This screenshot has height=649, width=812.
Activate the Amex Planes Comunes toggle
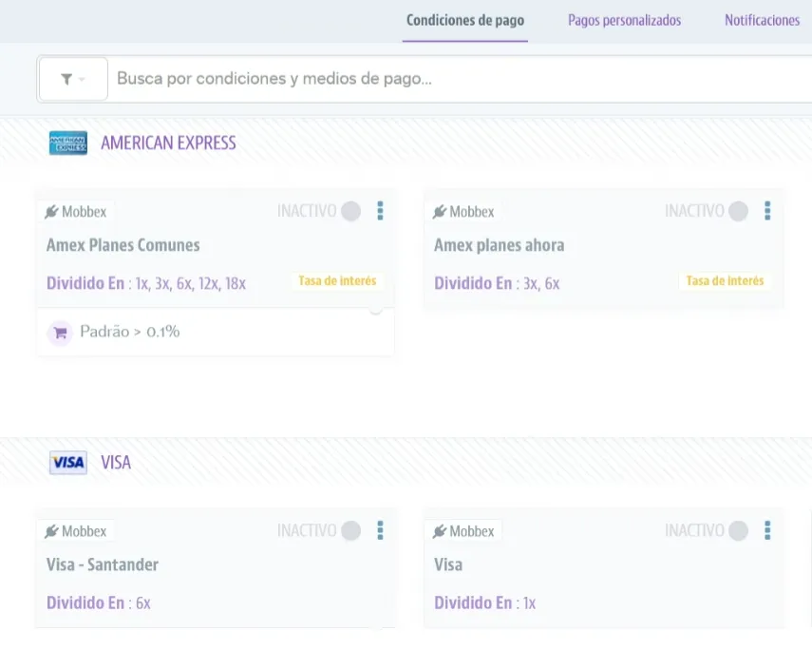pos(350,211)
